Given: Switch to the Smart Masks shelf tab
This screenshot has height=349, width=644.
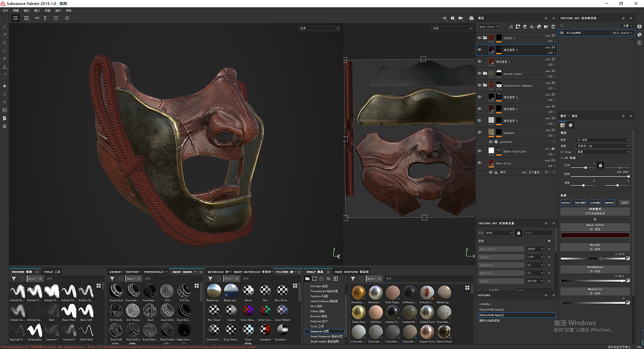Looking at the screenshot, I should tap(182, 272).
